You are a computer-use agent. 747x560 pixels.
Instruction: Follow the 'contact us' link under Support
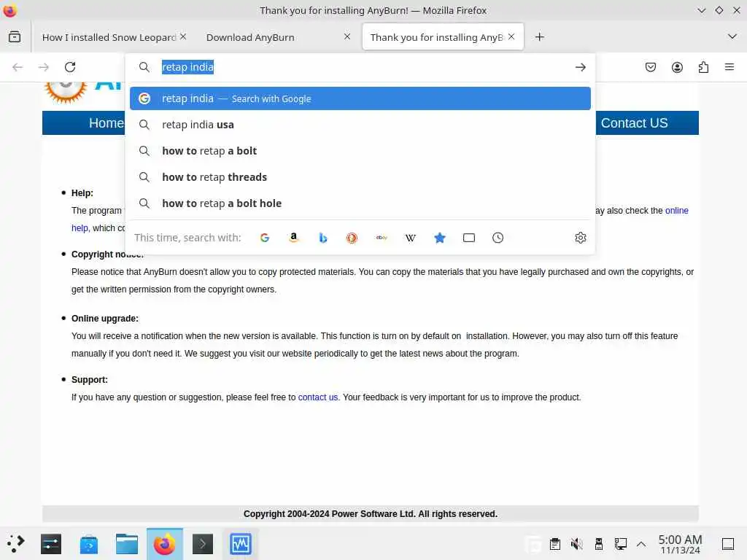(318, 397)
